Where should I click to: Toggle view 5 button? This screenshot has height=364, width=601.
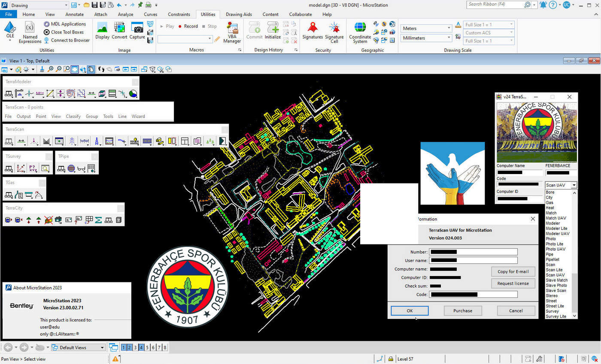coord(147,347)
